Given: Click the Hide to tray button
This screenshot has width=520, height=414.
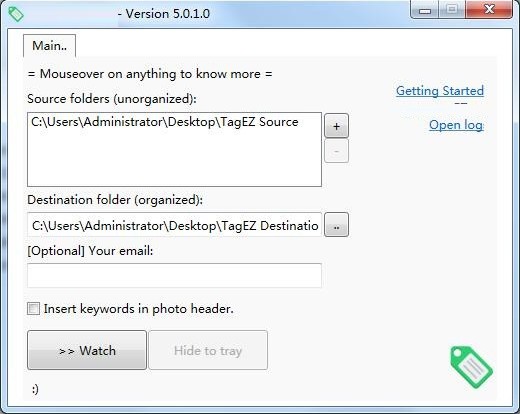Looking at the screenshot, I should [208, 350].
